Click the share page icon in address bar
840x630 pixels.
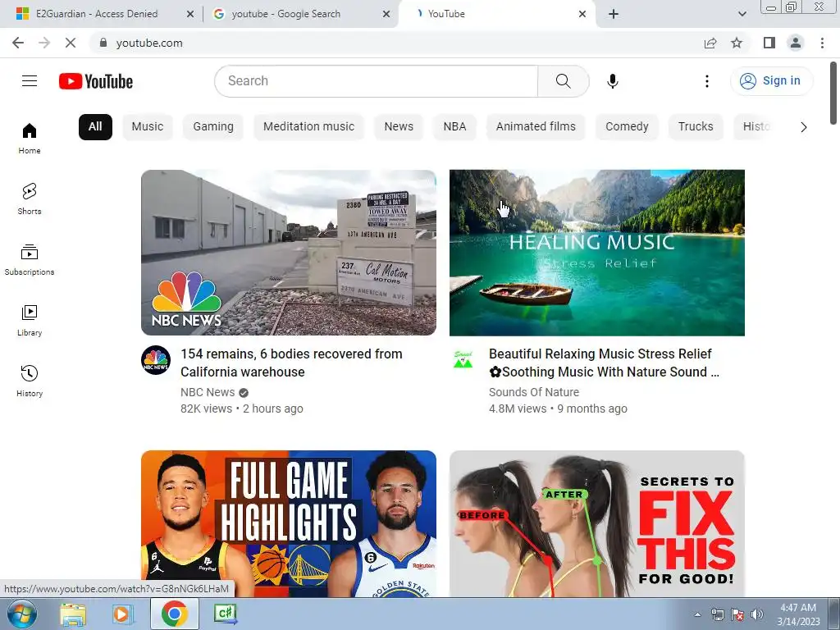(710, 43)
